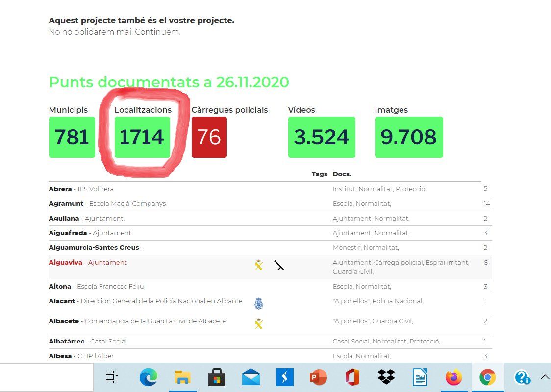Image resolution: width=551 pixels, height=392 pixels.
Task: Open the red Aiguaviva - Ajuntament entry
Action: (88, 263)
